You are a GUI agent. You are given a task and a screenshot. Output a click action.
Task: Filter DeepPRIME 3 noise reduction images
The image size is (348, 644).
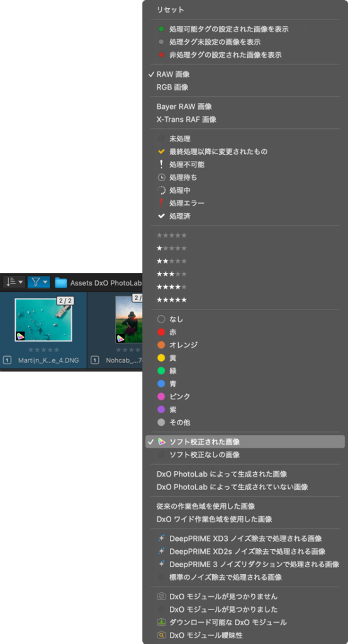coord(245,564)
